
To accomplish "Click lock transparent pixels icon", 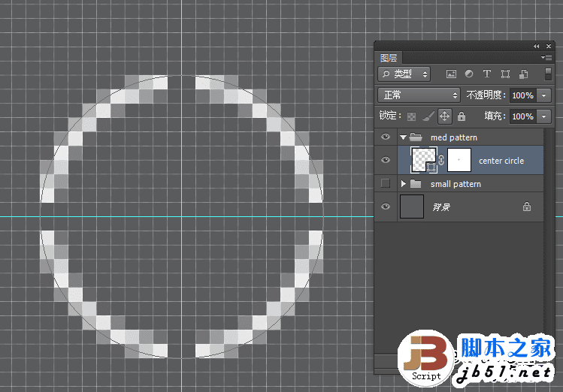I will [x=411, y=116].
